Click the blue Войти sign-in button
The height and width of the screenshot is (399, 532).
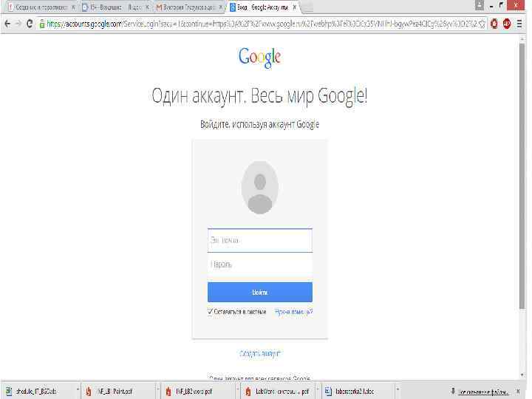tap(260, 292)
